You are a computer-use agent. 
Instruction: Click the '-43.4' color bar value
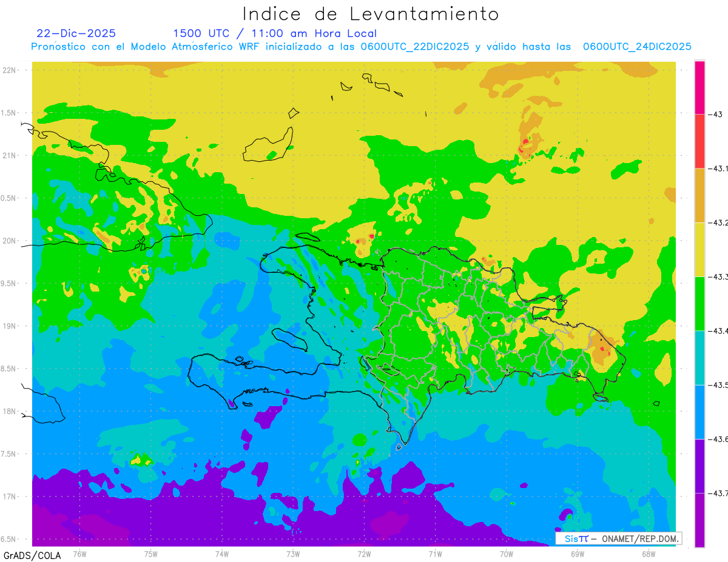click(718, 331)
